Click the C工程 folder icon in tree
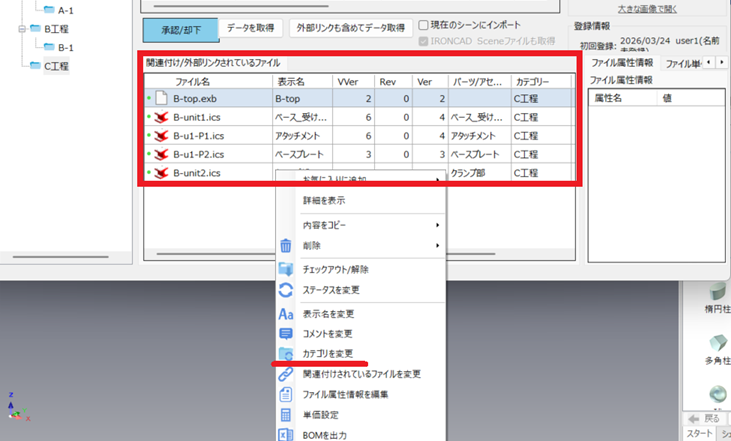 [35, 65]
